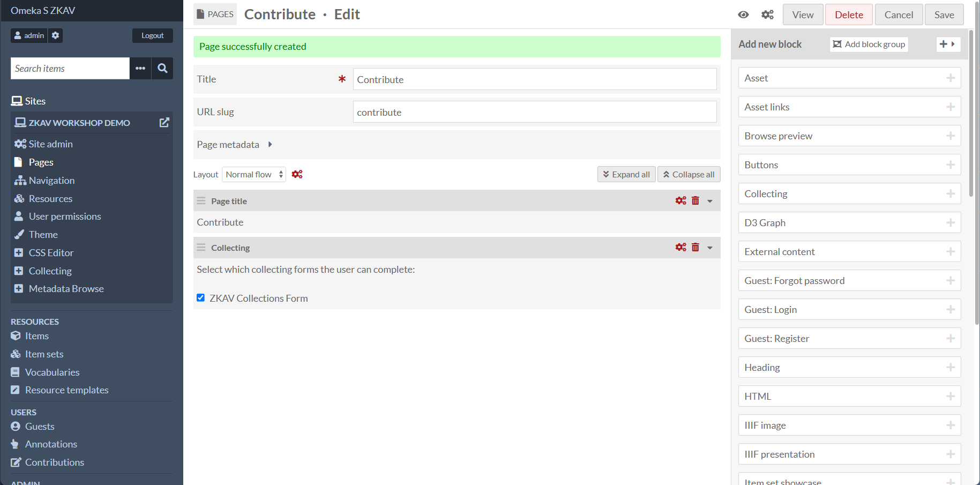The height and width of the screenshot is (485, 980).
Task: Click Expand all blocks button
Action: click(626, 174)
